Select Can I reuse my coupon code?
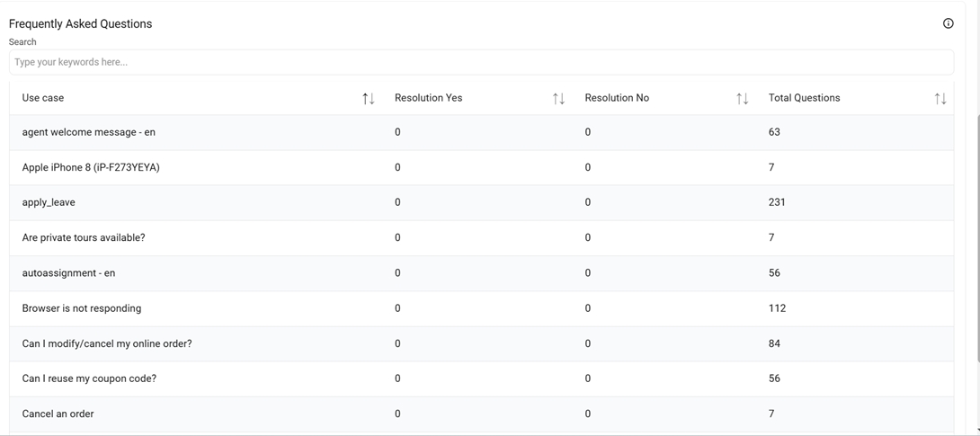This screenshot has width=980, height=436. click(x=89, y=378)
